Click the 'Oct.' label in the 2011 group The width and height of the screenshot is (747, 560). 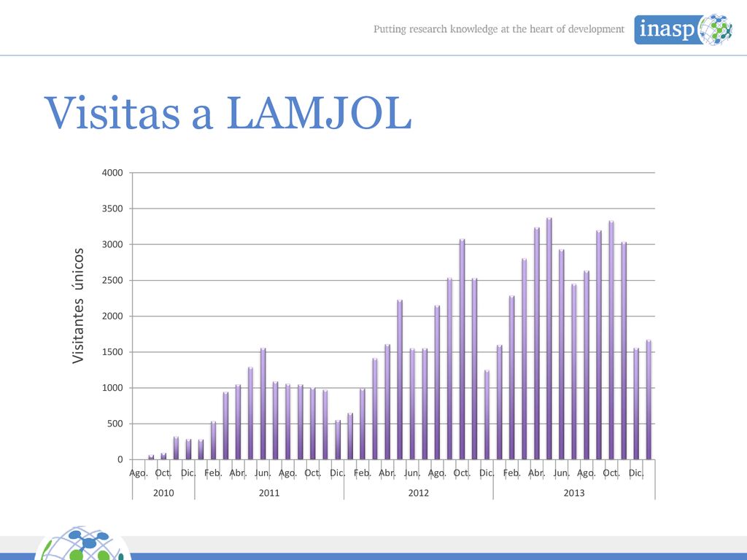312,473
